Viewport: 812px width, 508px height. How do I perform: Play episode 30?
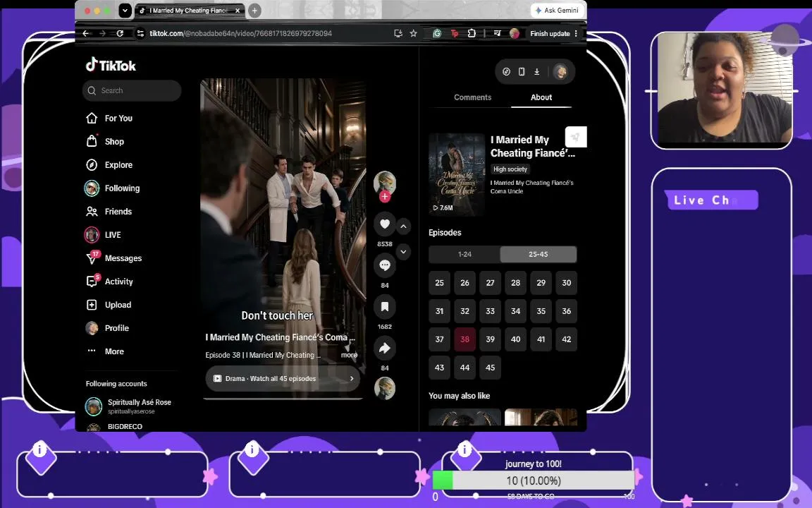click(x=567, y=282)
